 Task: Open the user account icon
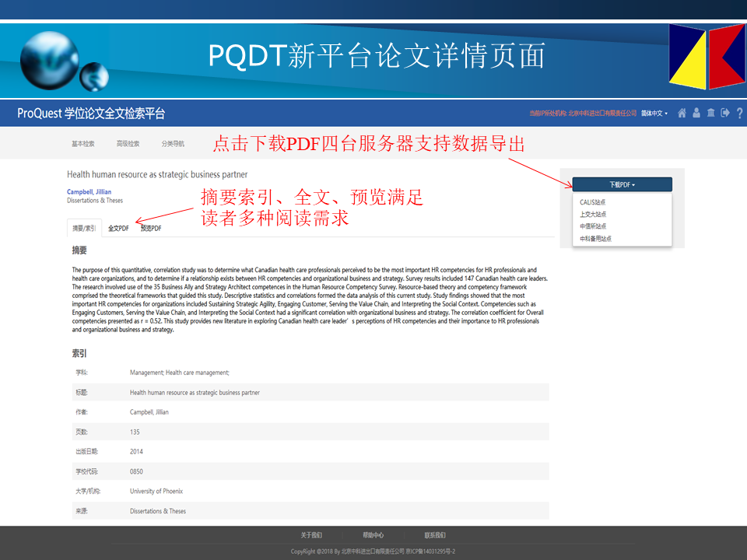click(696, 114)
